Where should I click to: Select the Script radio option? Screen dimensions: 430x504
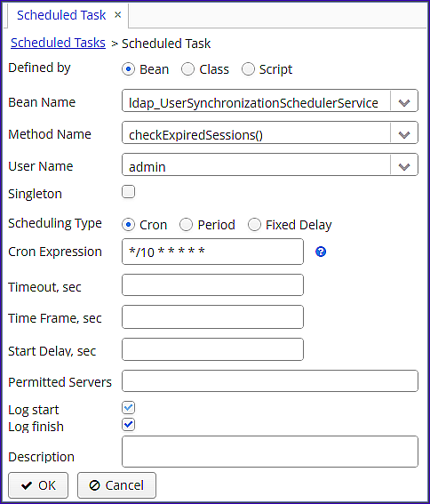click(x=248, y=69)
